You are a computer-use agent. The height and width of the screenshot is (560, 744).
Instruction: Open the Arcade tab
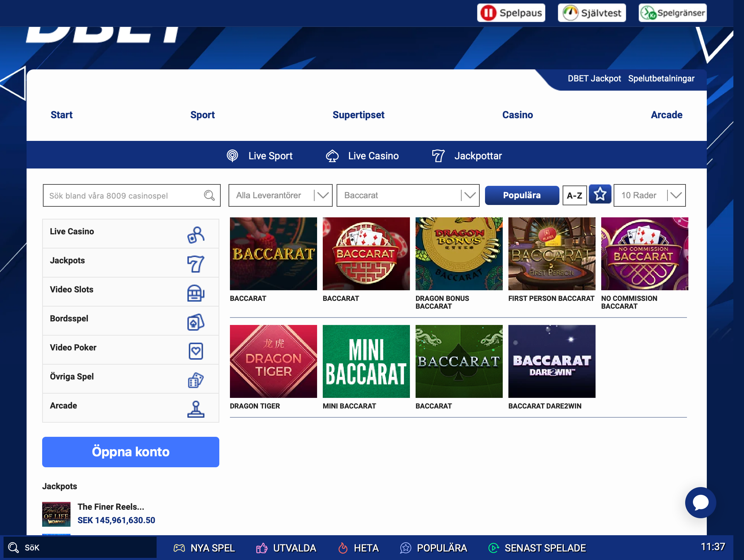click(x=667, y=115)
